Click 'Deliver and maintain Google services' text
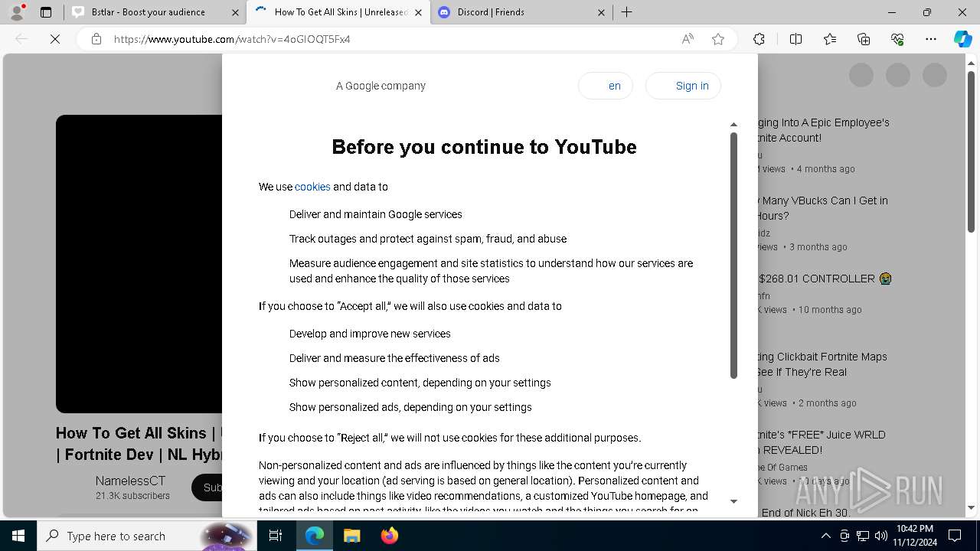980x551 pixels. click(376, 214)
